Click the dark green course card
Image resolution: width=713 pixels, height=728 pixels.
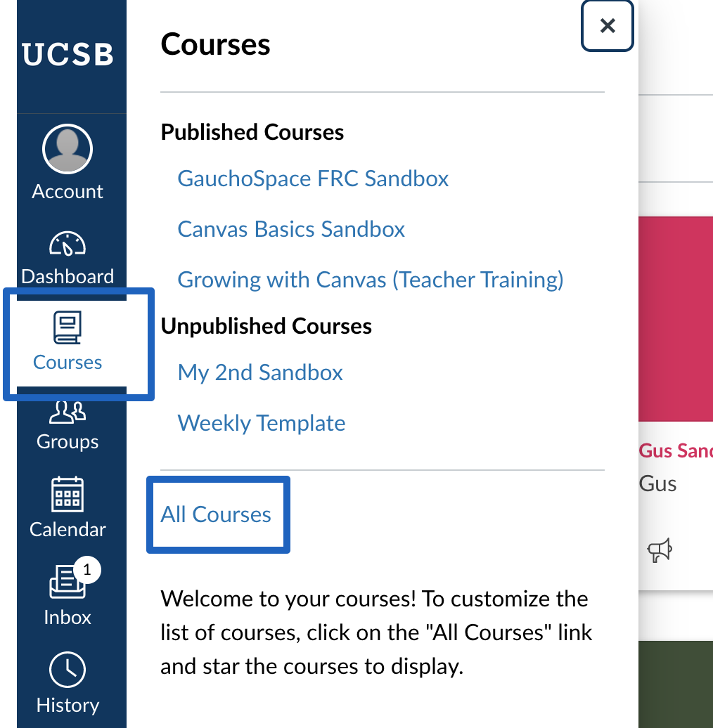coord(676,684)
